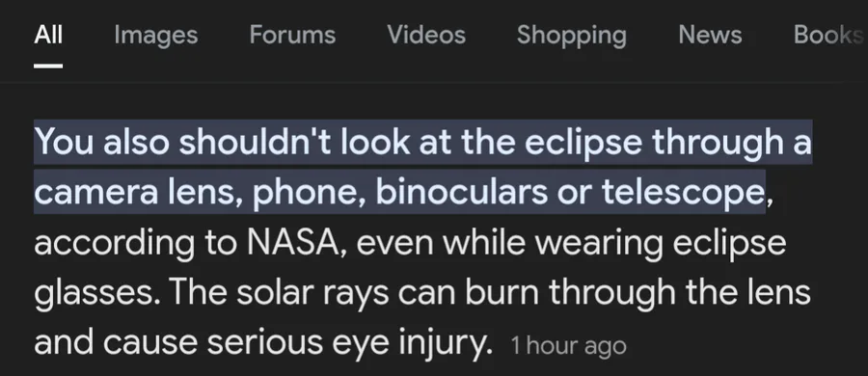Screen dimensions: 868x376
Task: Click the words "solar rays" in the snippet
Action: tap(312, 293)
